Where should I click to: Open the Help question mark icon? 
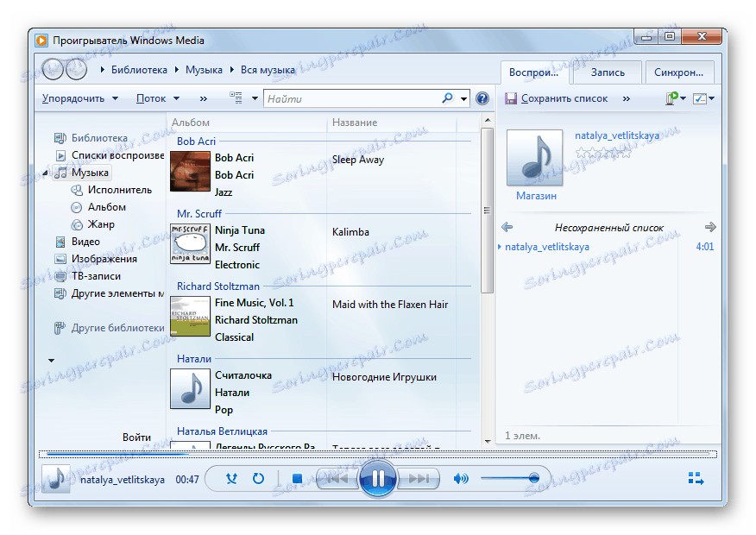(x=482, y=98)
